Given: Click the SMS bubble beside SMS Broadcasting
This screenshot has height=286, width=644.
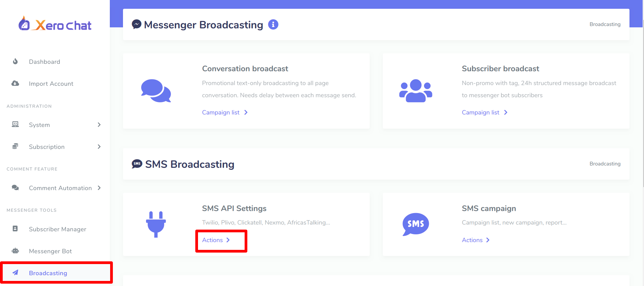Looking at the screenshot, I should coord(137,164).
